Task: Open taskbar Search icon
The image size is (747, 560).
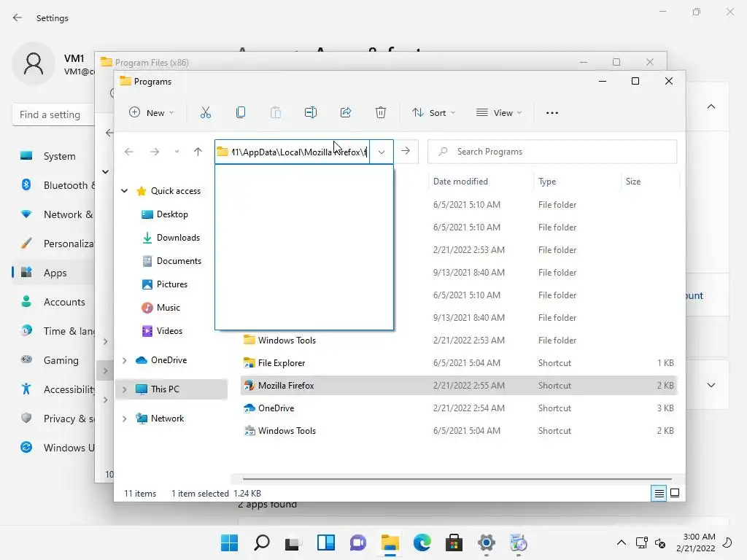Action: click(x=262, y=542)
